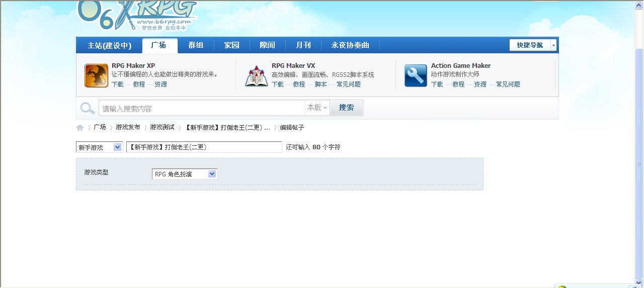Click 游戏发布 in the breadcrumb

point(128,127)
